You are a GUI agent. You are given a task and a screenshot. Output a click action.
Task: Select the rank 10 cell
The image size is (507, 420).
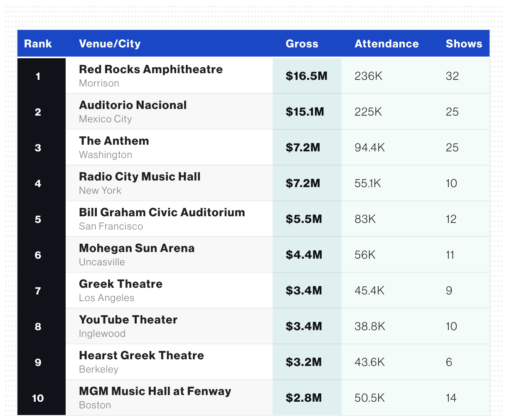coord(38,398)
